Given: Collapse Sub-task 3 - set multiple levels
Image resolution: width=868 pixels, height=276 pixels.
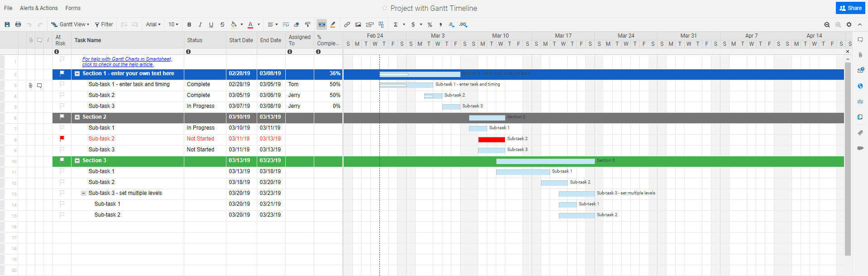Looking at the screenshot, I should 83,193.
